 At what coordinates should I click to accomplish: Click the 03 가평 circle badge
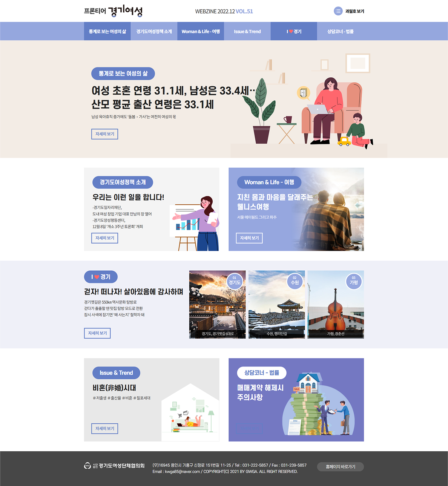pos(354,281)
